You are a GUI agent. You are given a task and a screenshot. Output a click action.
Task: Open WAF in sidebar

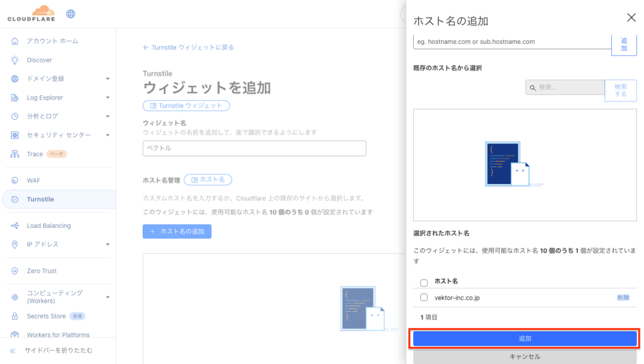(x=33, y=181)
